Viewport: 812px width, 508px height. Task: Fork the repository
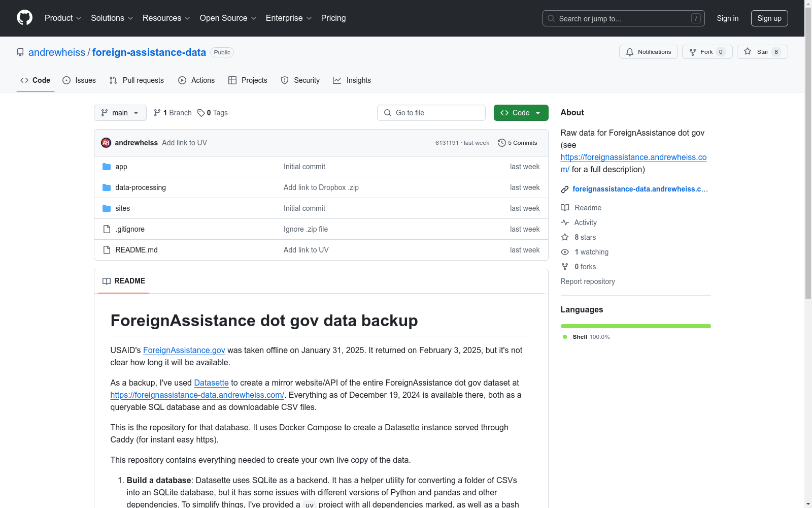[707, 52]
